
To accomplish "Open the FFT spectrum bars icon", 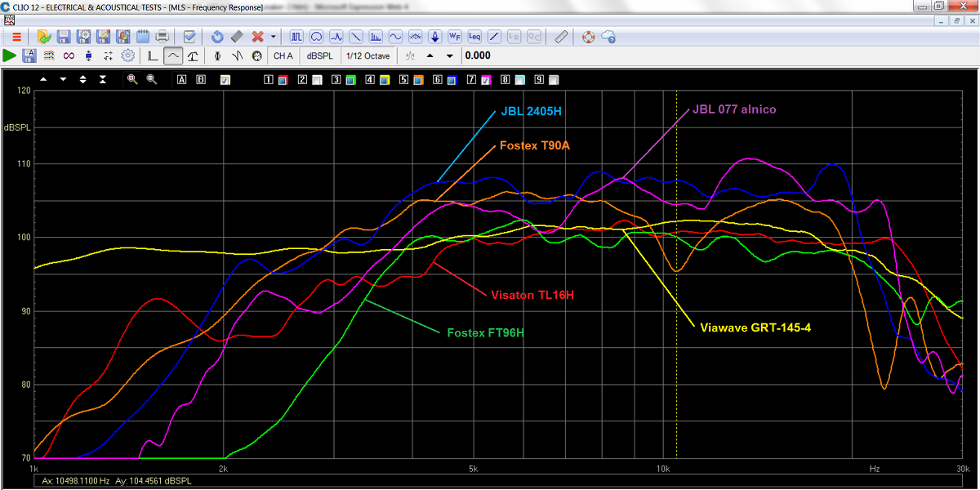I will coord(376,37).
